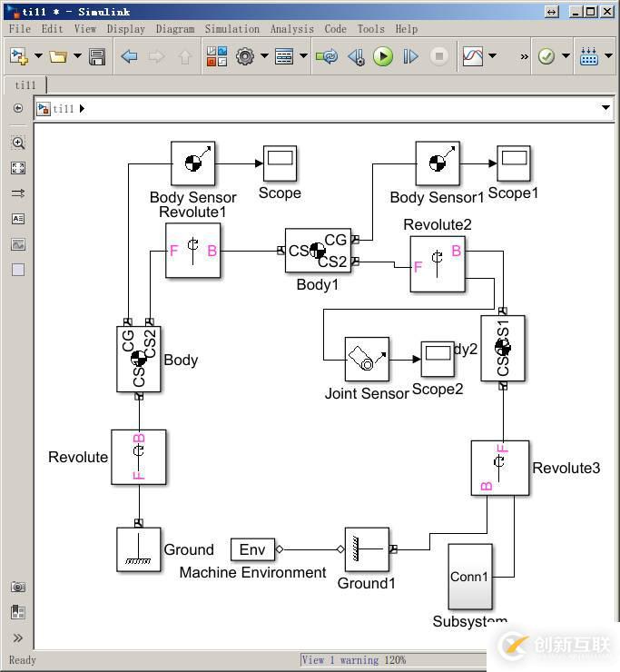This screenshot has width=620, height=672.
Task: Open the Simulation menu
Action: coord(232,29)
